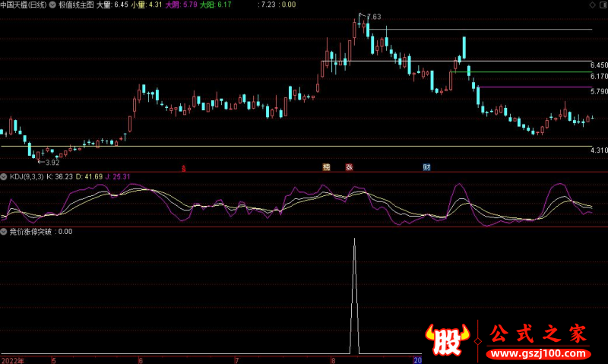Select the 中国天楹(日线) stock title
Viewport: 608px width, 364px height.
tap(24, 5)
